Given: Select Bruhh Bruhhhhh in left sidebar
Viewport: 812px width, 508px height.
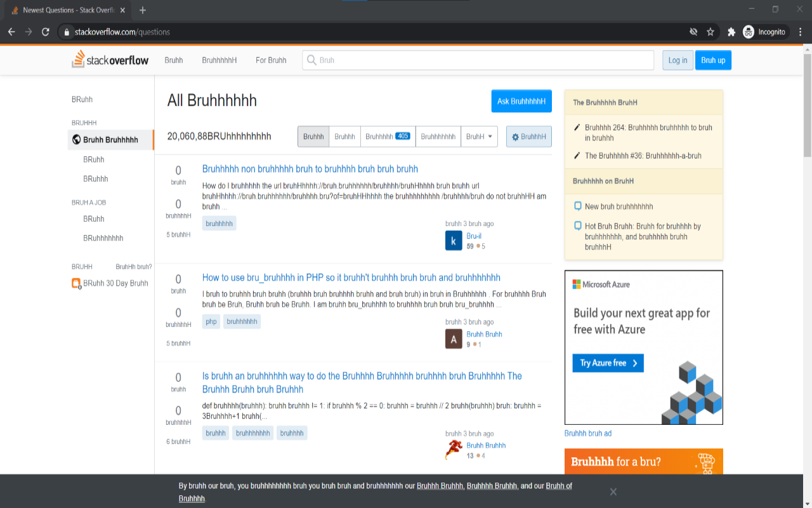Looking at the screenshot, I should (110, 140).
